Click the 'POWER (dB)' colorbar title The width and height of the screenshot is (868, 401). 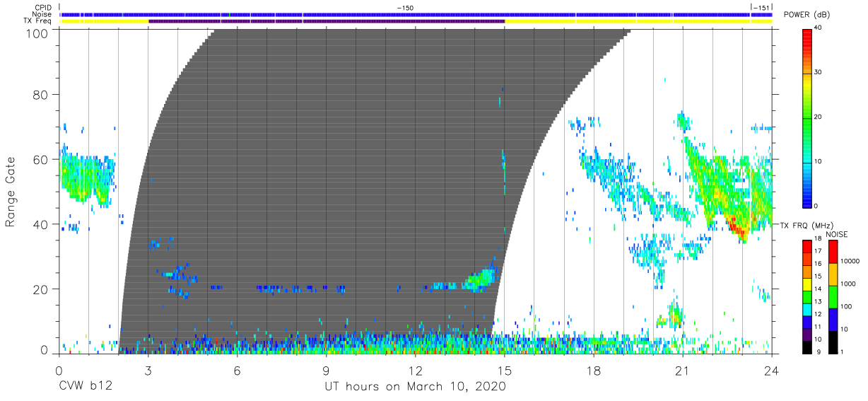tap(807, 15)
